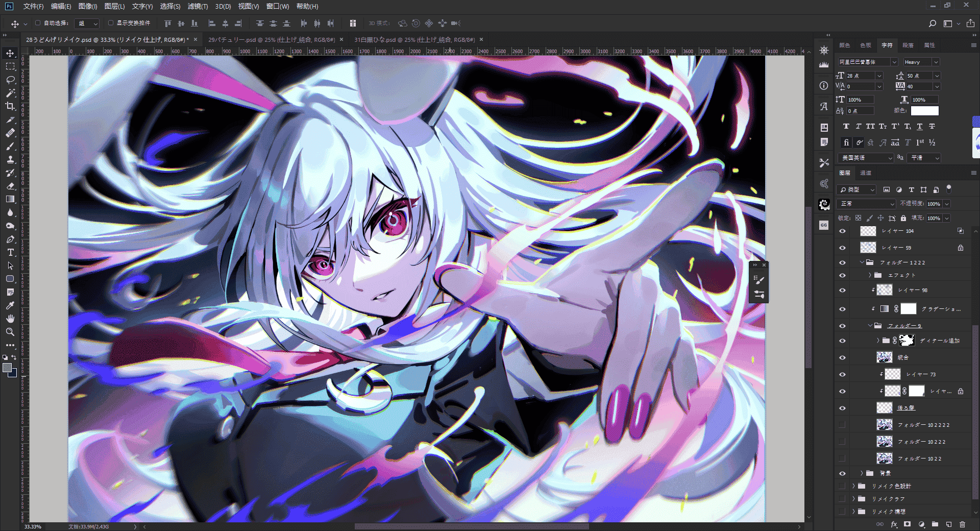Select the Lasso tool

(x=10, y=80)
